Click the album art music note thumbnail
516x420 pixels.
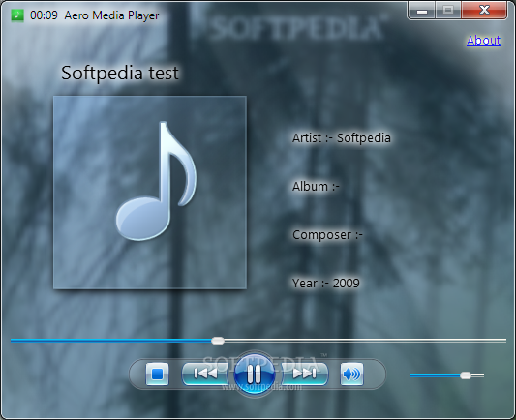click(150, 193)
